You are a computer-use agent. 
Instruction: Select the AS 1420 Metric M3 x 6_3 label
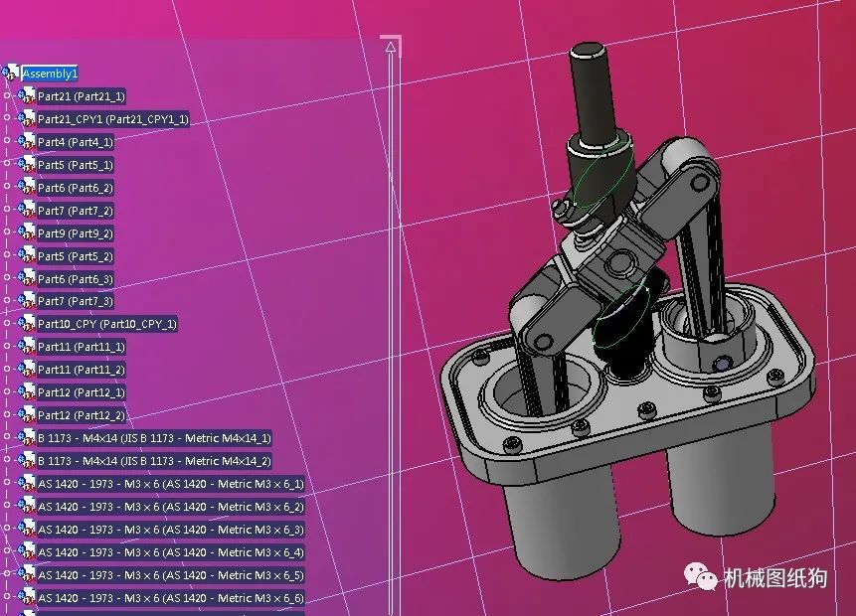[170, 530]
